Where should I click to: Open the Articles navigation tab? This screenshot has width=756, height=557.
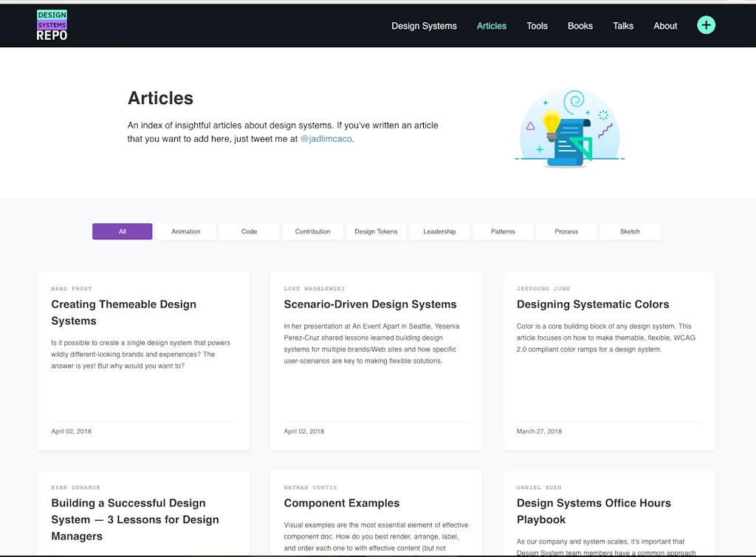coord(491,26)
